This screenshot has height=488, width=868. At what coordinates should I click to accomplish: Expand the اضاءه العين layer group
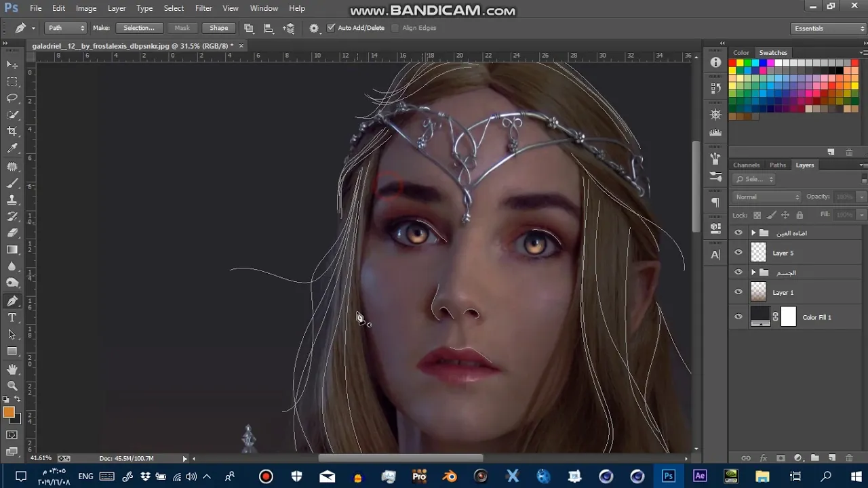[x=753, y=232]
